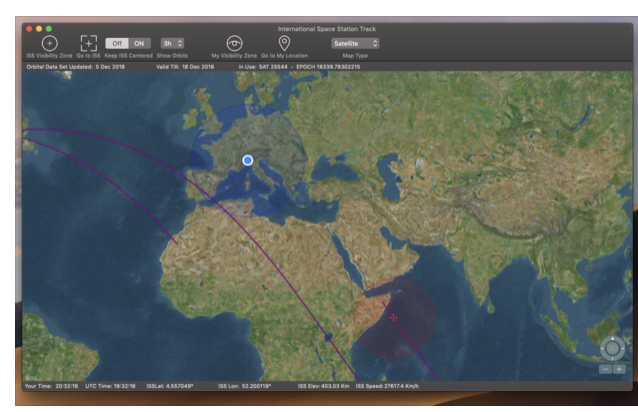Zoom out with the map minus button
The width and height of the screenshot is (638, 412).
point(605,369)
